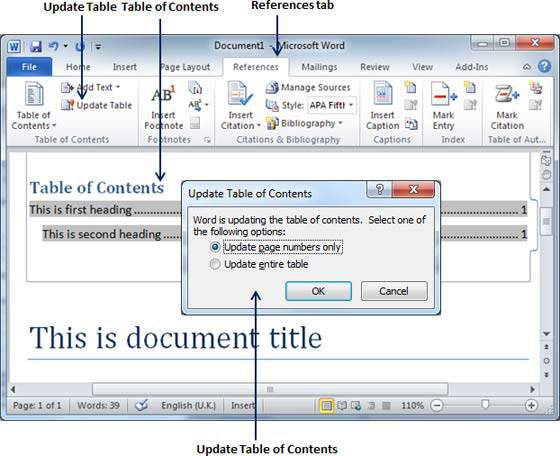
Task: Open Manage Sources
Action: [308, 87]
